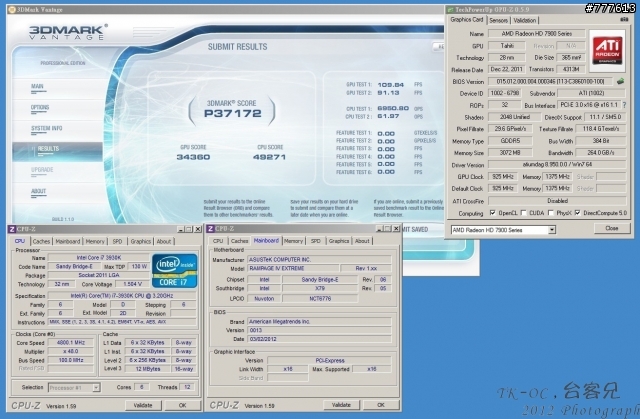640x419 pixels.
Task: Click OK in the right CPU-Z window
Action: click(x=380, y=405)
